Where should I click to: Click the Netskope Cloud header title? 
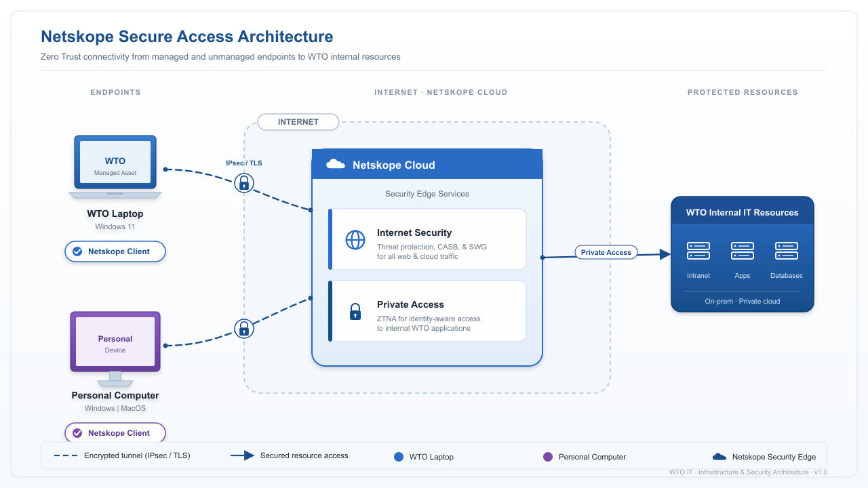394,165
